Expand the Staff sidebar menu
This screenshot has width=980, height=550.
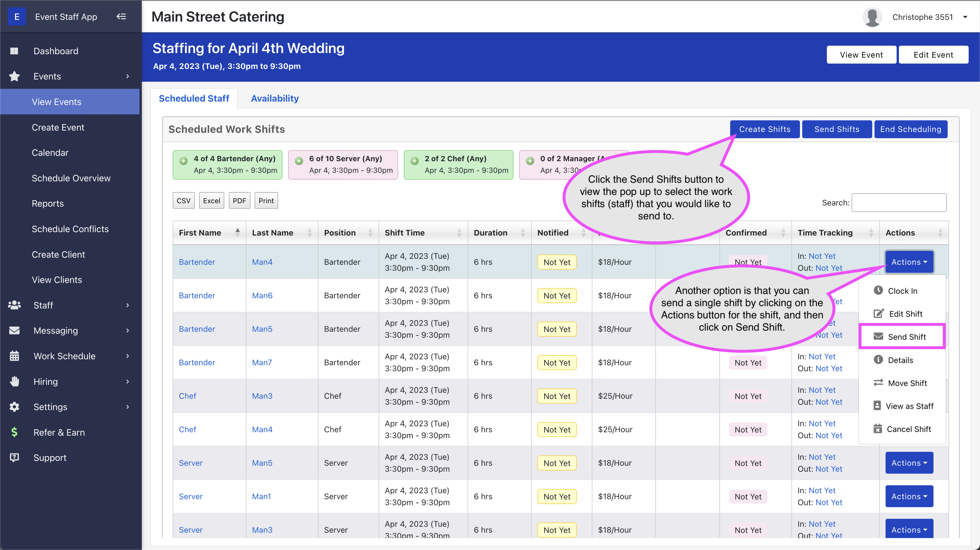pyautogui.click(x=70, y=305)
